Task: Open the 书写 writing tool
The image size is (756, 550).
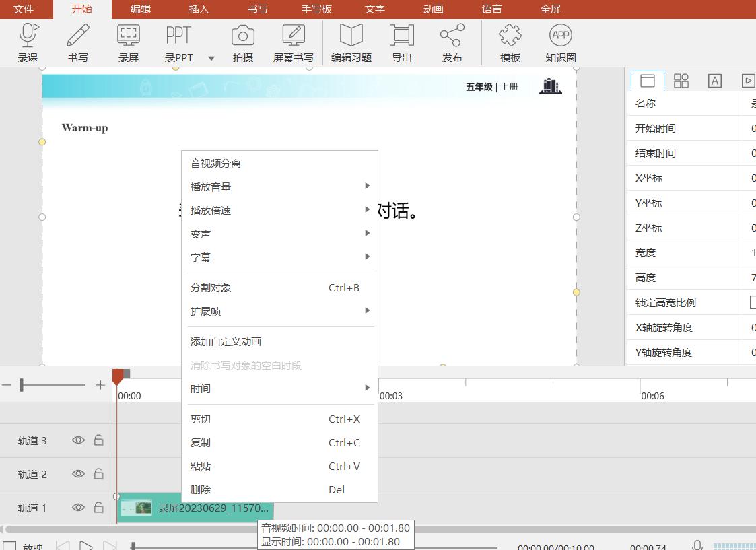Action: click(77, 42)
